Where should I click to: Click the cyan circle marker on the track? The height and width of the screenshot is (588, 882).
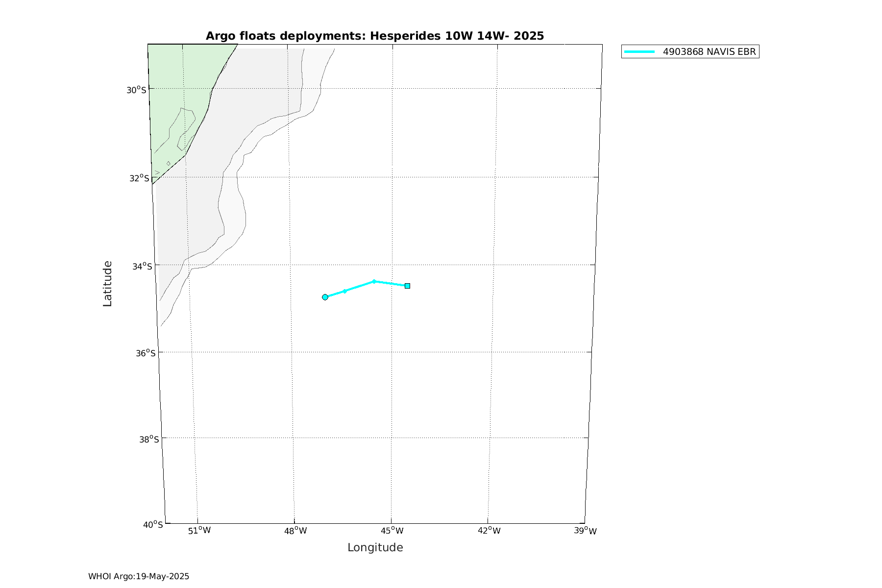[325, 297]
